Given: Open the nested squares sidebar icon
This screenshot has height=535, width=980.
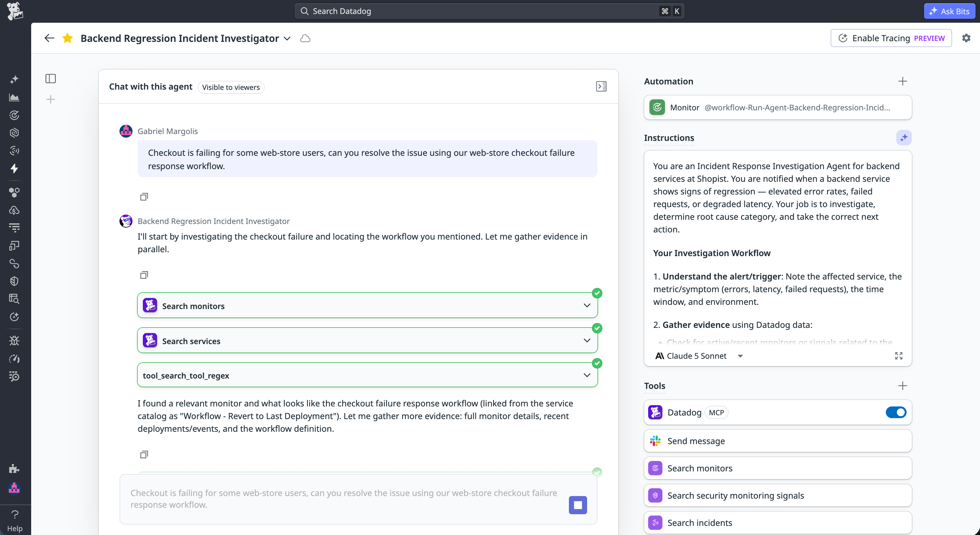Looking at the screenshot, I should pos(15,246).
